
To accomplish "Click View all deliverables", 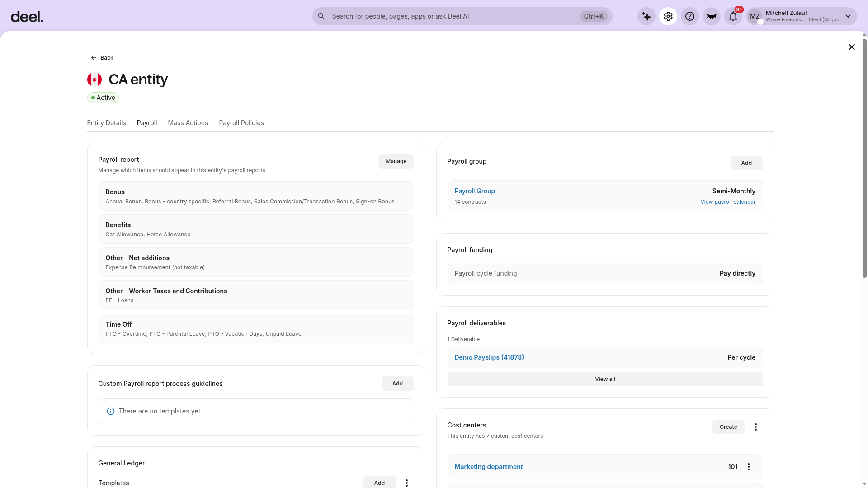I will [605, 379].
